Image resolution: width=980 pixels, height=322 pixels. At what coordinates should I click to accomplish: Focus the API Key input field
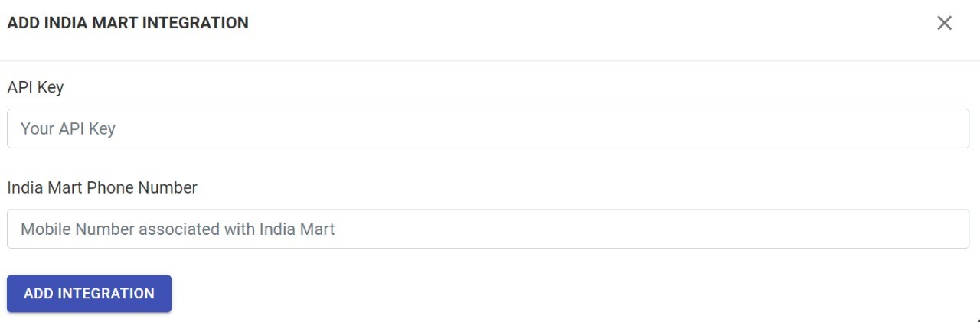click(x=488, y=128)
